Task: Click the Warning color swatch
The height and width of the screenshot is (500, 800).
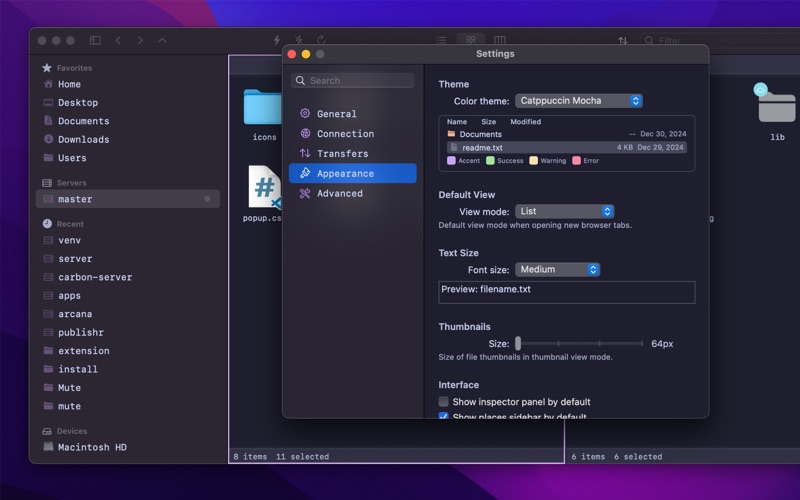Action: click(x=534, y=161)
